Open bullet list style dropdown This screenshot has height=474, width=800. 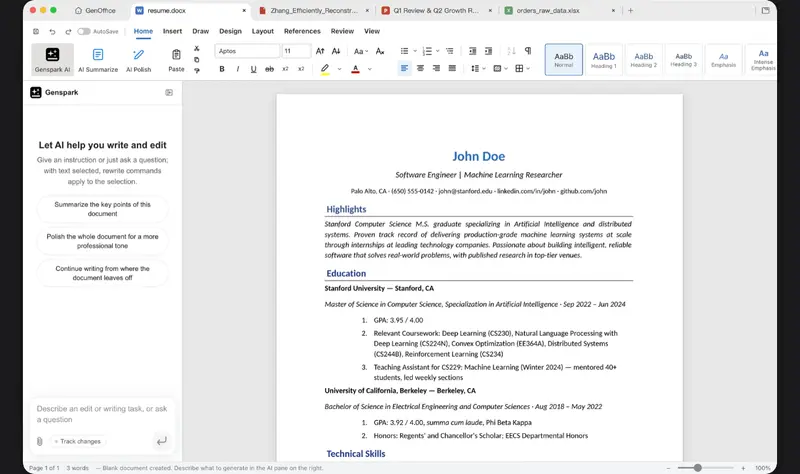pyautogui.click(x=415, y=51)
